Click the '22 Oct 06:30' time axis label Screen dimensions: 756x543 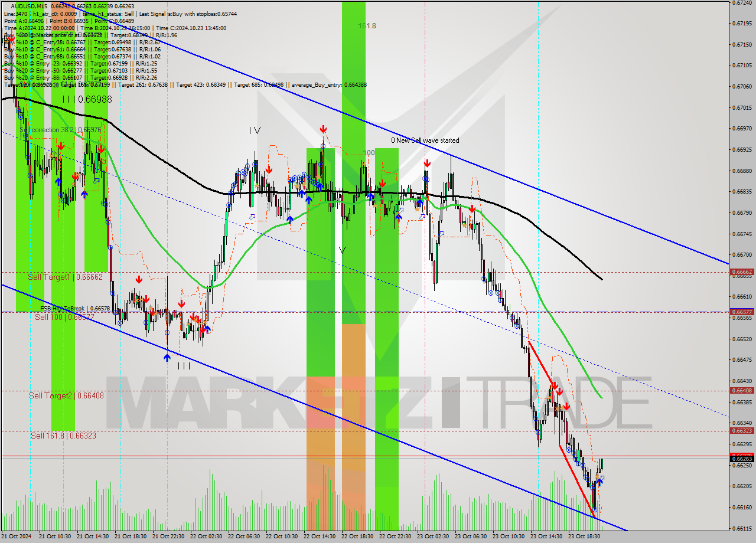coord(243,537)
